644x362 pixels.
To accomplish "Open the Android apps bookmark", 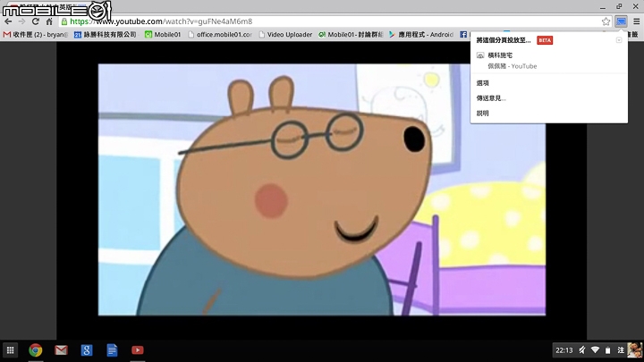I will click(421, 35).
